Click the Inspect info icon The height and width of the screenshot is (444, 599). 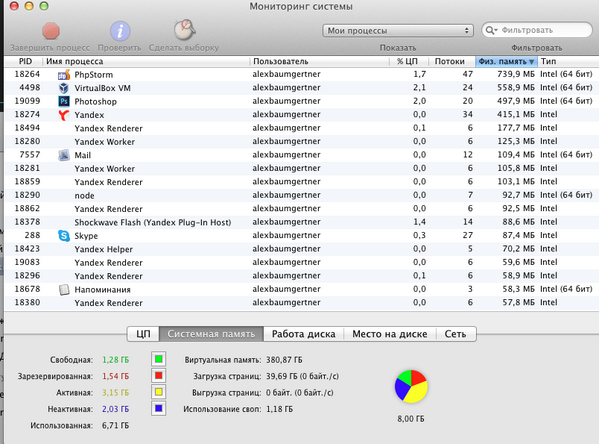click(x=120, y=31)
